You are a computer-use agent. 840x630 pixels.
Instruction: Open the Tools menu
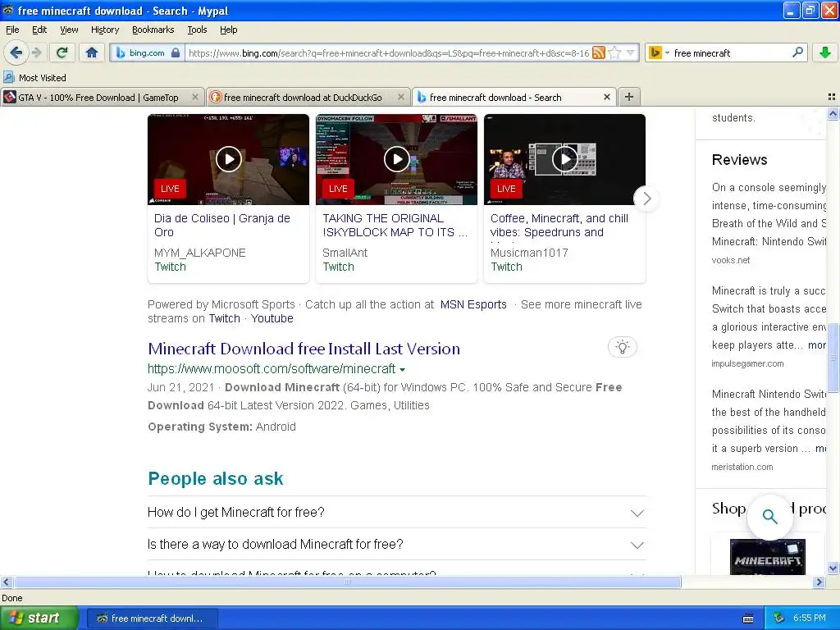197,30
